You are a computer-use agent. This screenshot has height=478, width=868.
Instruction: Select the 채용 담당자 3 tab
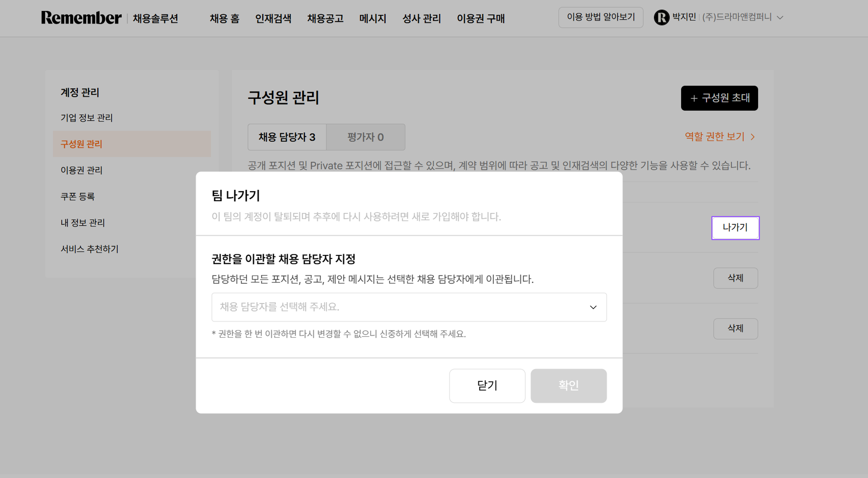click(287, 137)
